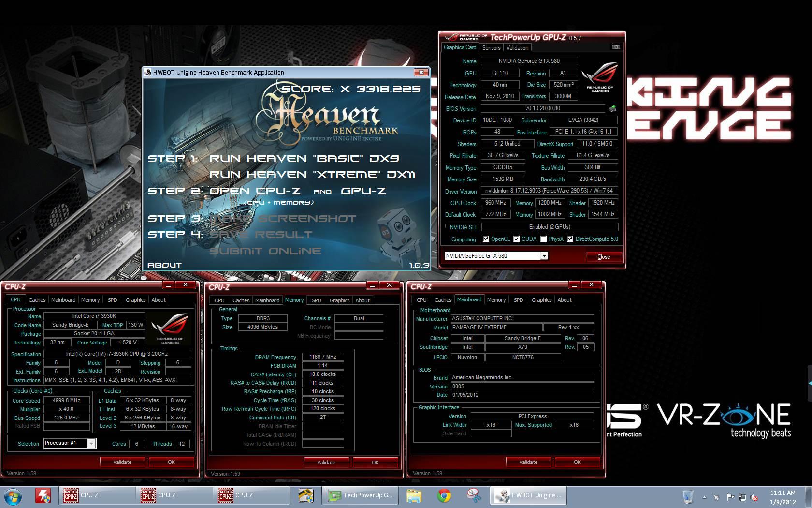Launch Google Chrome from the taskbar
812x508 pixels.
point(444,496)
